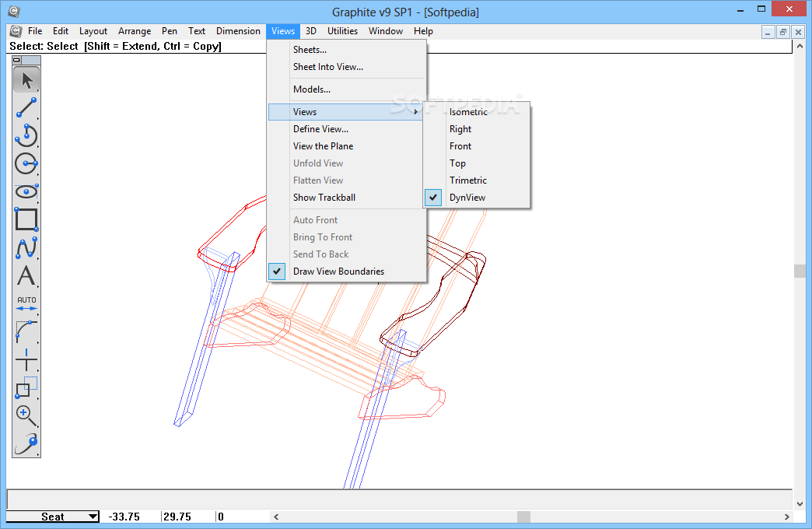The width and height of the screenshot is (812, 529).
Task: Minimize the inner document window
Action: pyautogui.click(x=768, y=32)
